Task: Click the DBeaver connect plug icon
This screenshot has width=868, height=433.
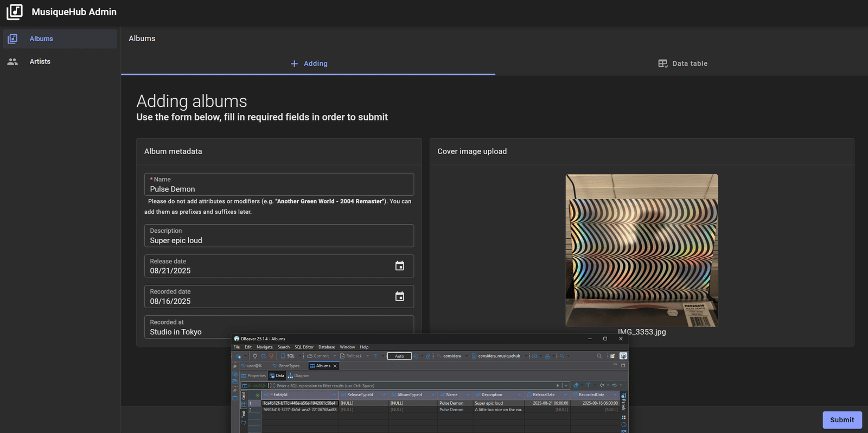Action: [254, 356]
